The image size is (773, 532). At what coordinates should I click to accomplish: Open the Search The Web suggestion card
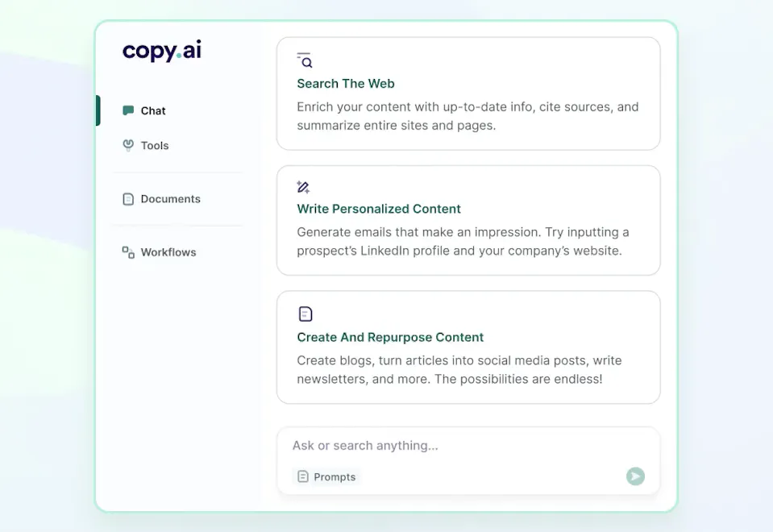[x=468, y=94]
